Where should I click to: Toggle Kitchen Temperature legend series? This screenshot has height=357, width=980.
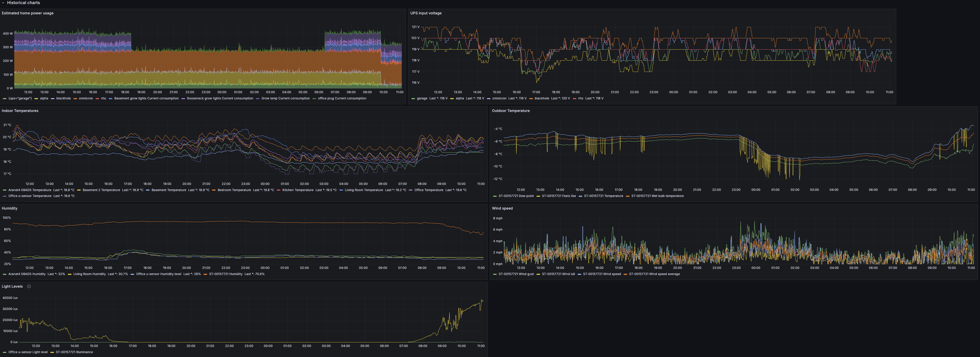click(298, 190)
